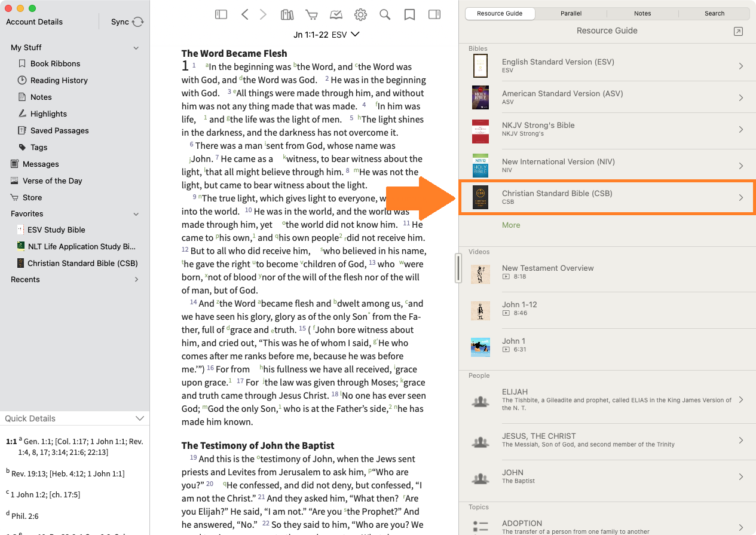
Task: Go back with the left arrow
Action: click(x=244, y=15)
